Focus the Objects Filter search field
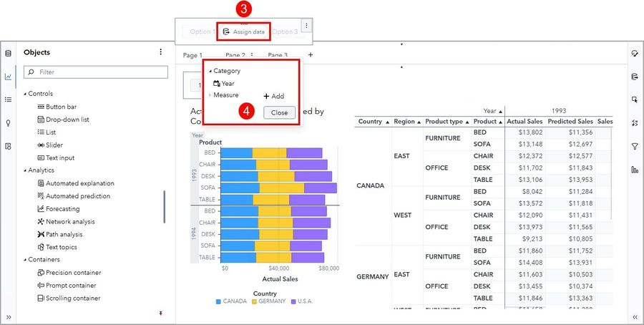 [96, 72]
